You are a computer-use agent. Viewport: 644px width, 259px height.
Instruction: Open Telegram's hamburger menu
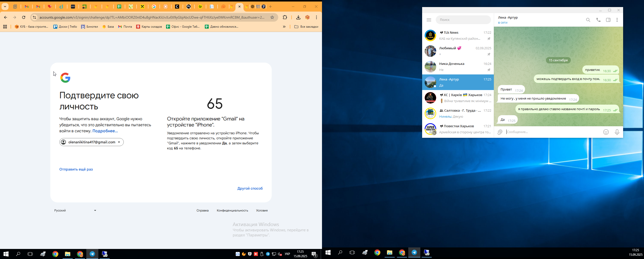point(429,20)
